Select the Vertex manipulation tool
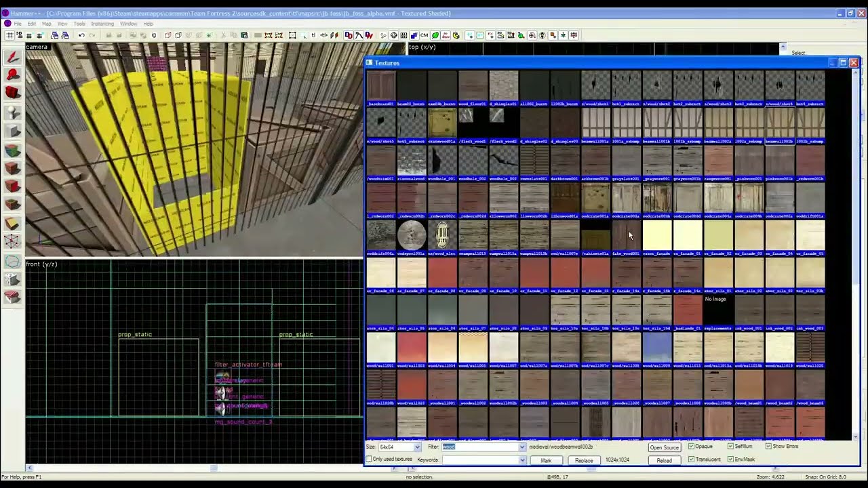The width and height of the screenshot is (868, 488). 12,241
